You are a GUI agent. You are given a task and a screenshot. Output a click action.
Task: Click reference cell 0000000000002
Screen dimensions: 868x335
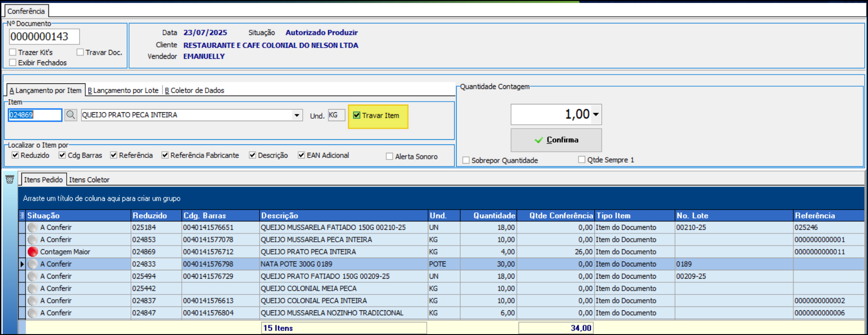(829, 301)
